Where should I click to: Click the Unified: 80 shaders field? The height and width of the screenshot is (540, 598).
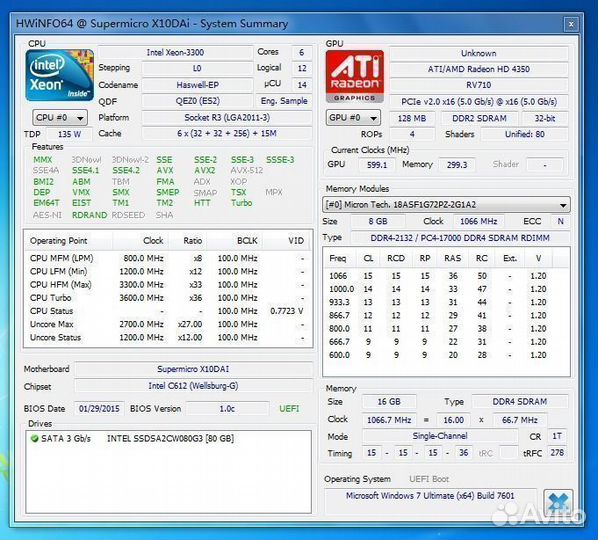click(524, 134)
